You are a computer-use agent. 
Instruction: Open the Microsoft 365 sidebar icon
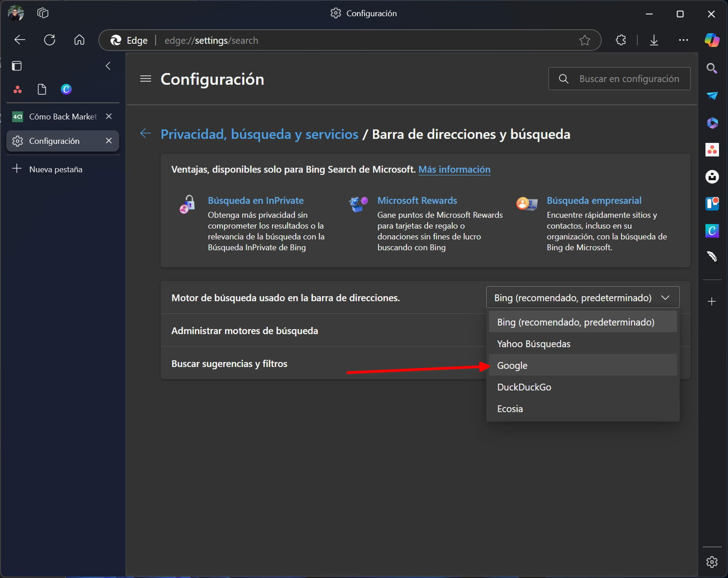[712, 123]
